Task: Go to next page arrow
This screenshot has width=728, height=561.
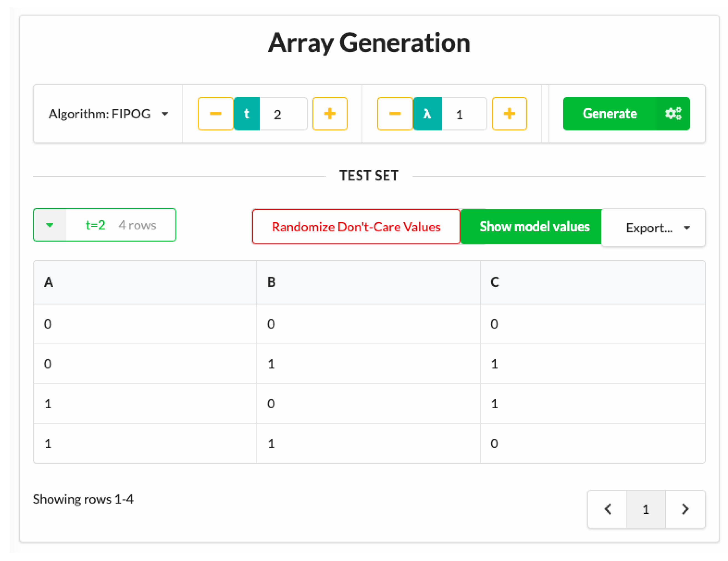Action: point(685,509)
